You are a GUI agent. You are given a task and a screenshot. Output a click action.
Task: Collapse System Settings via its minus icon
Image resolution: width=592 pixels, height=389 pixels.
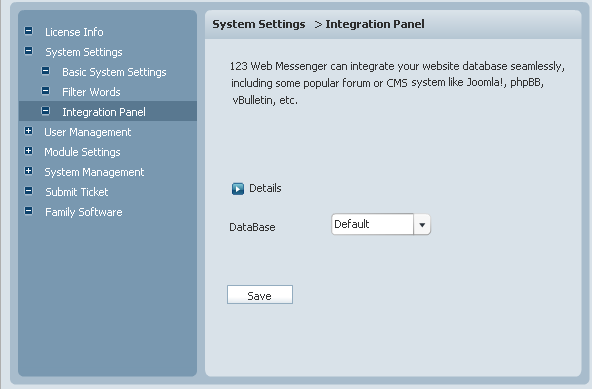pos(29,51)
